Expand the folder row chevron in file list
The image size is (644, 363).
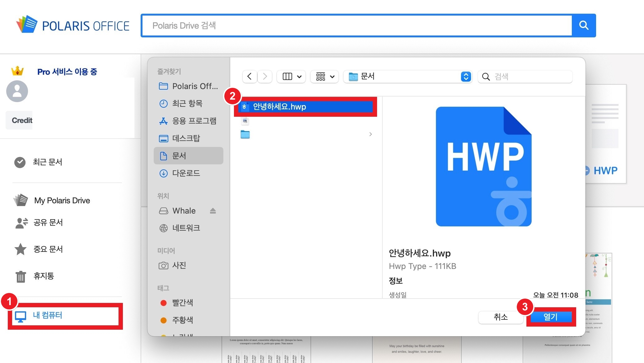370,134
